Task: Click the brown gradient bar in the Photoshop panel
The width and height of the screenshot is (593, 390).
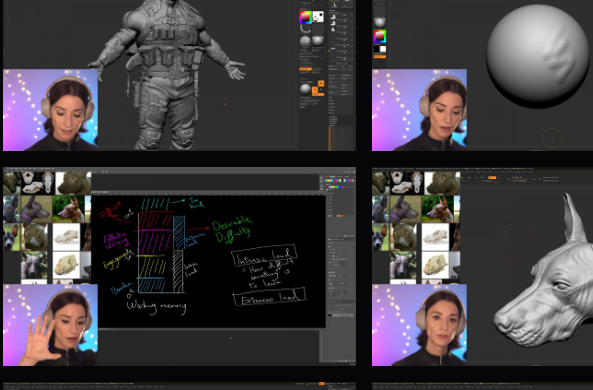Action: coord(338,216)
